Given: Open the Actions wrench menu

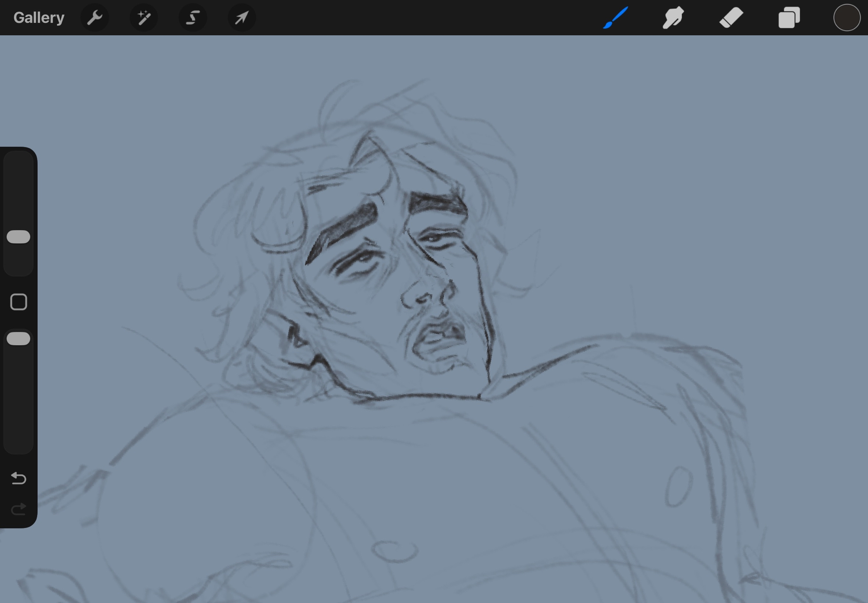Looking at the screenshot, I should [x=95, y=18].
